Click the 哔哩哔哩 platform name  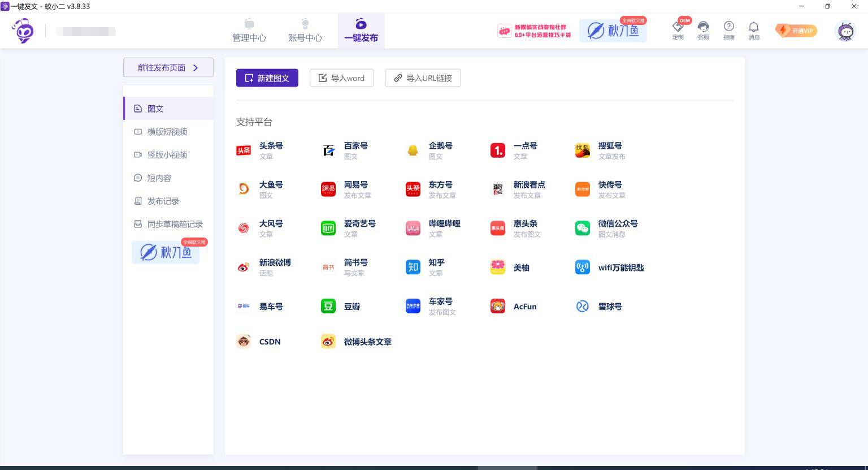pos(445,223)
